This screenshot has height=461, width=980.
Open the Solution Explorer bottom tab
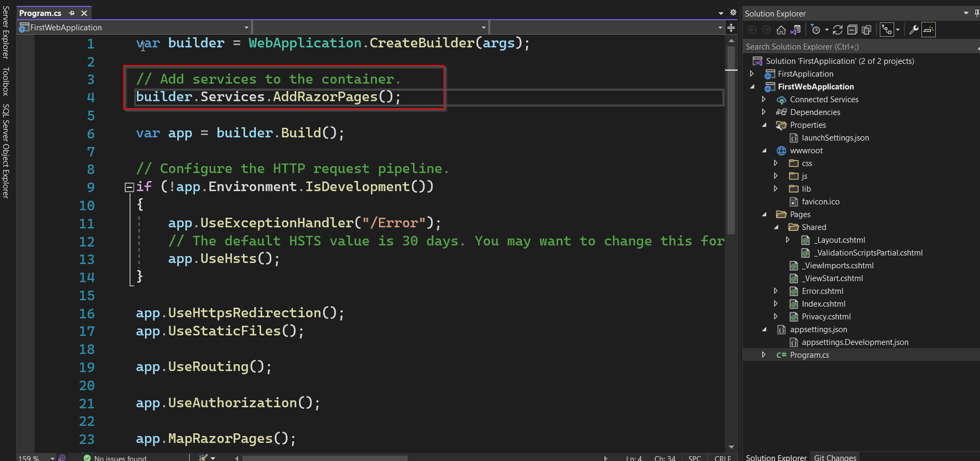click(x=776, y=457)
